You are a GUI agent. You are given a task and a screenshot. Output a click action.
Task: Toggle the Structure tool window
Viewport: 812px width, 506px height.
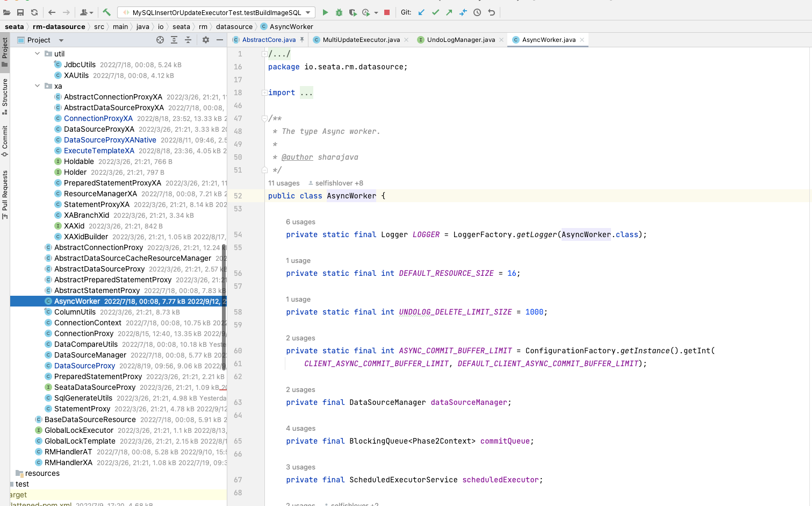click(5, 96)
